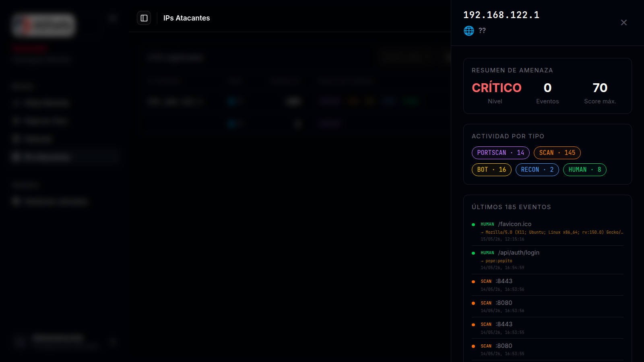The width and height of the screenshot is (644, 362).
Task: Click the Mozilla/5.0 user agent line
Action: (x=552, y=232)
